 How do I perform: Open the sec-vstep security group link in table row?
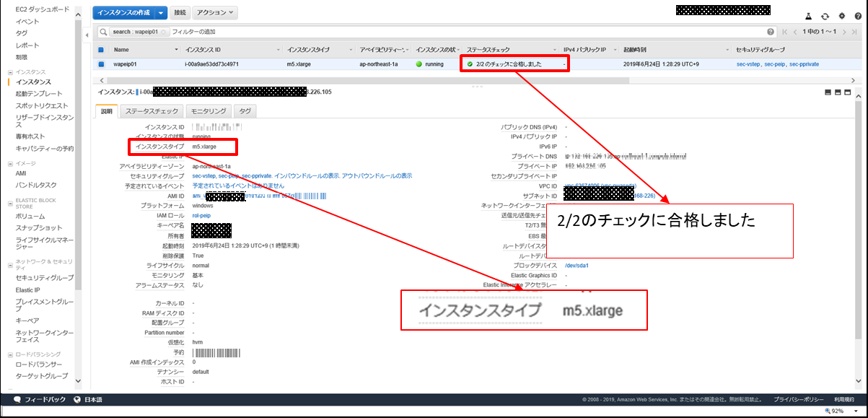748,64
